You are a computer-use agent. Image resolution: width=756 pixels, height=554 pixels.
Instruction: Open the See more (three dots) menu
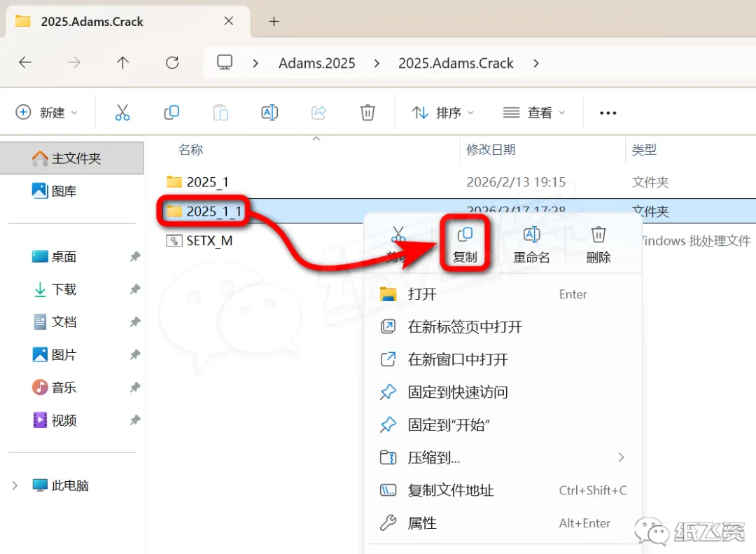coord(608,113)
